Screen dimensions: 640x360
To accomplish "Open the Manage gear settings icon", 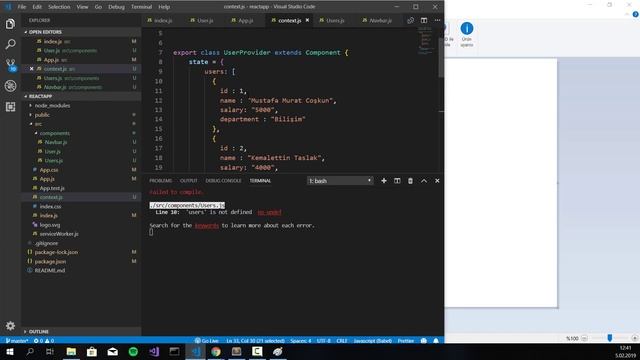I will tap(11, 326).
